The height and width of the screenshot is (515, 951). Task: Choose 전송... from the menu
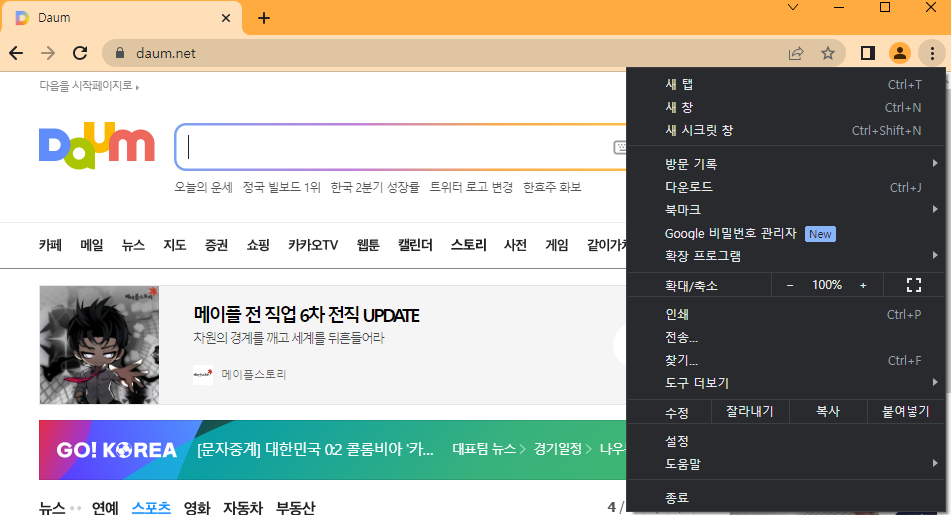coord(786,337)
